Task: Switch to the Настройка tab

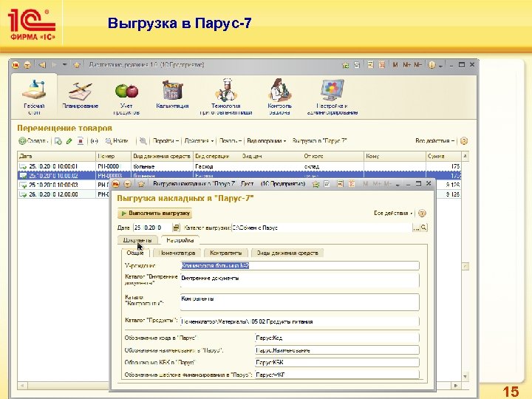Action: (180, 240)
